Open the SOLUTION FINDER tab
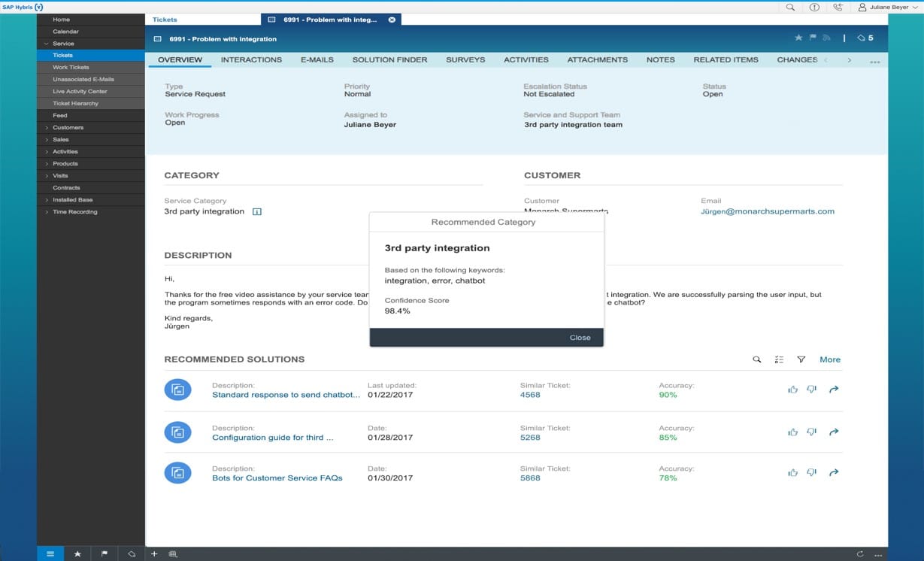The width and height of the screenshot is (924, 561). click(389, 59)
